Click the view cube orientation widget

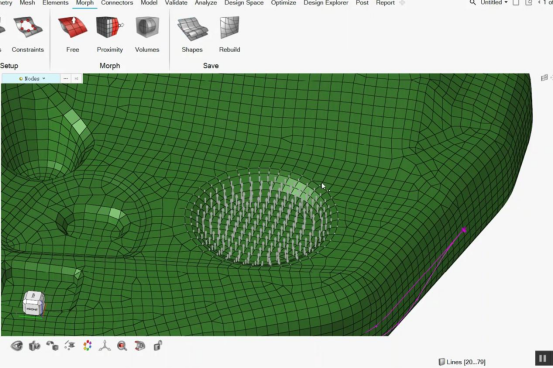point(34,303)
